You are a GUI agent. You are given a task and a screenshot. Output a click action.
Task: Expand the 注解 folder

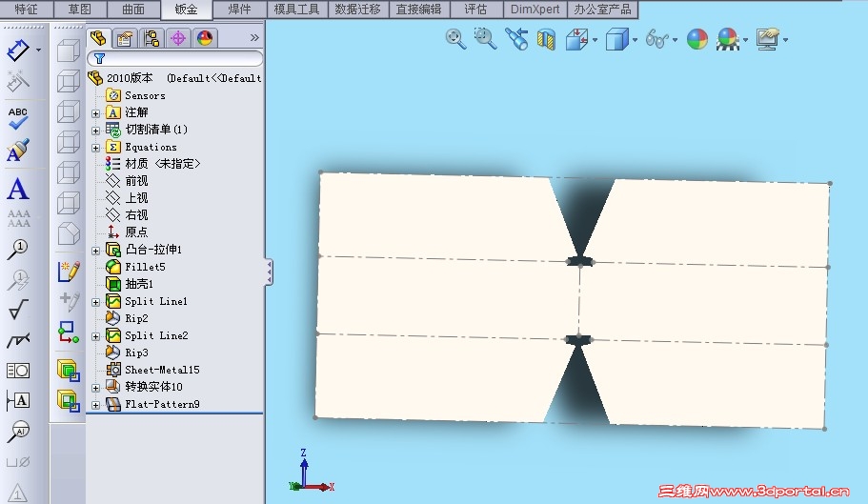coord(95,113)
